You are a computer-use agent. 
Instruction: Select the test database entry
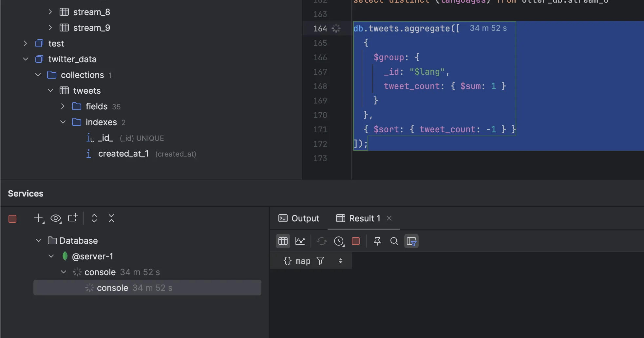(x=56, y=44)
